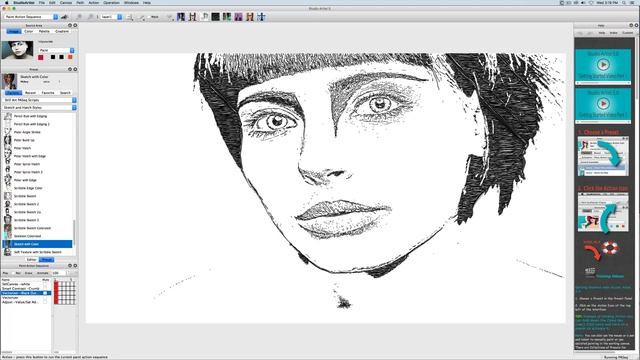Open the Paint dropdown in the Source Area
640x360 pixels.
56,50
